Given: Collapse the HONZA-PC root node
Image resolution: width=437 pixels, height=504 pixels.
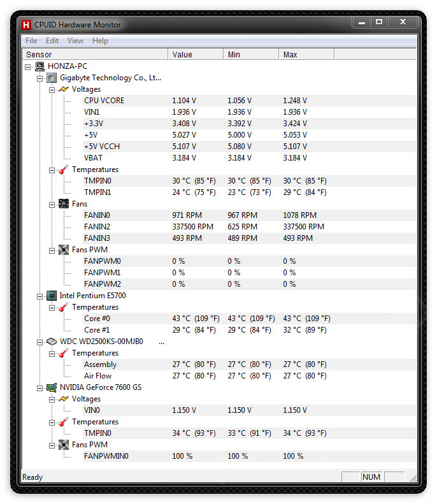Looking at the screenshot, I should pos(28,67).
